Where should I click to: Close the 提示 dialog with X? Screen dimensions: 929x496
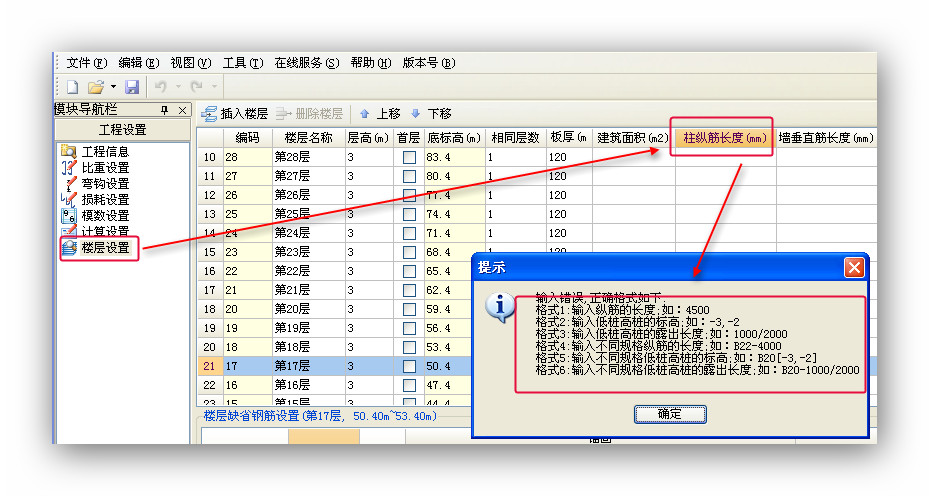click(854, 268)
